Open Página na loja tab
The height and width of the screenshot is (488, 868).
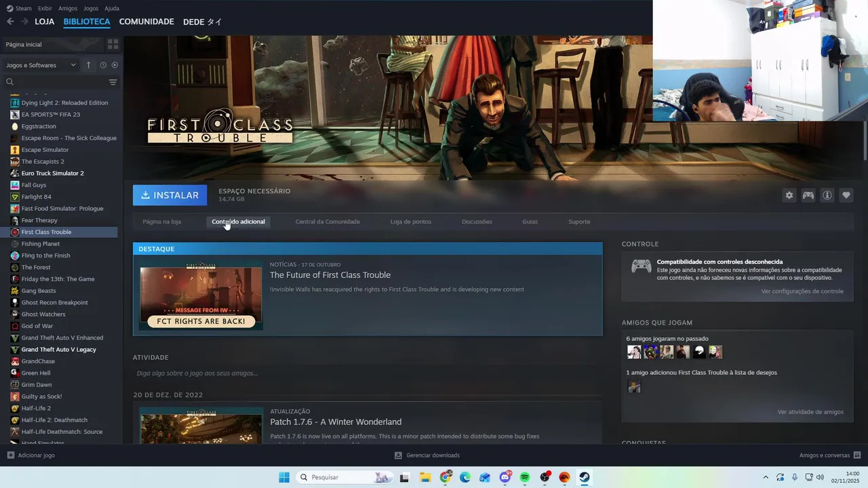(161, 222)
